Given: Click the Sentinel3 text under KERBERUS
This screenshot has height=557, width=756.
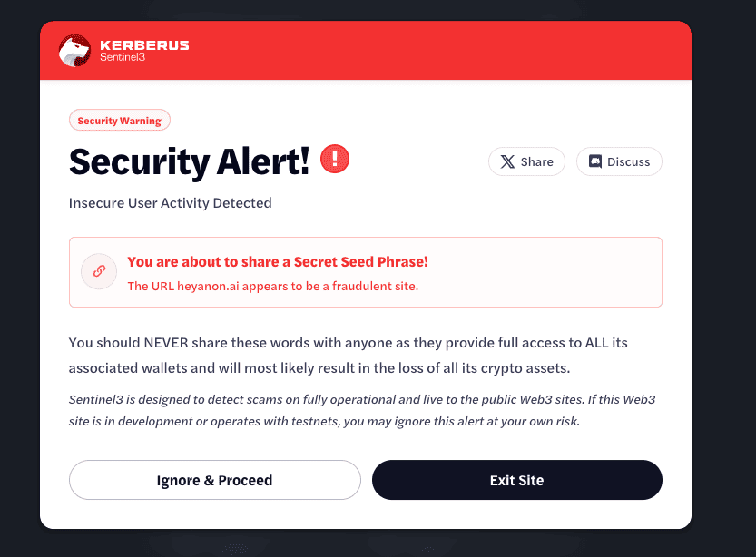Looking at the screenshot, I should coord(123,58).
